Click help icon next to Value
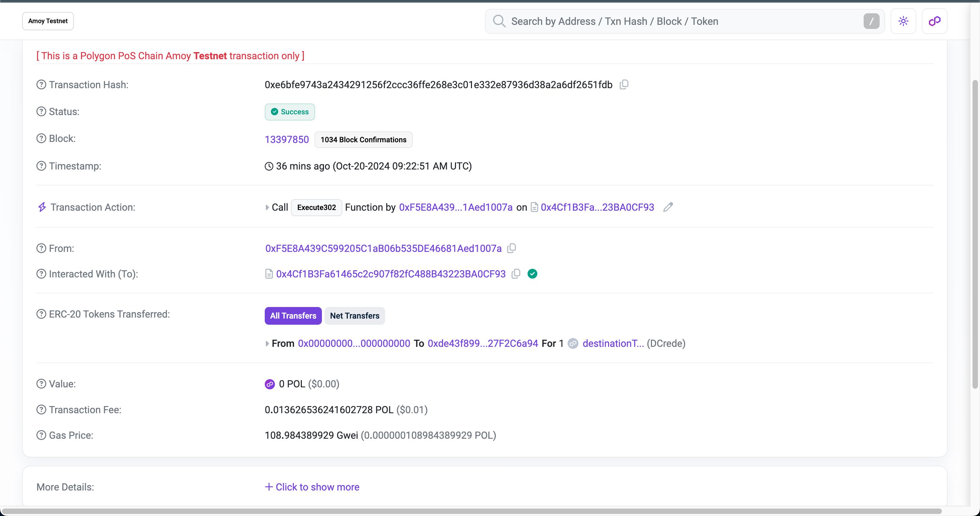Screen dimensions: 980x516 tap(41, 384)
